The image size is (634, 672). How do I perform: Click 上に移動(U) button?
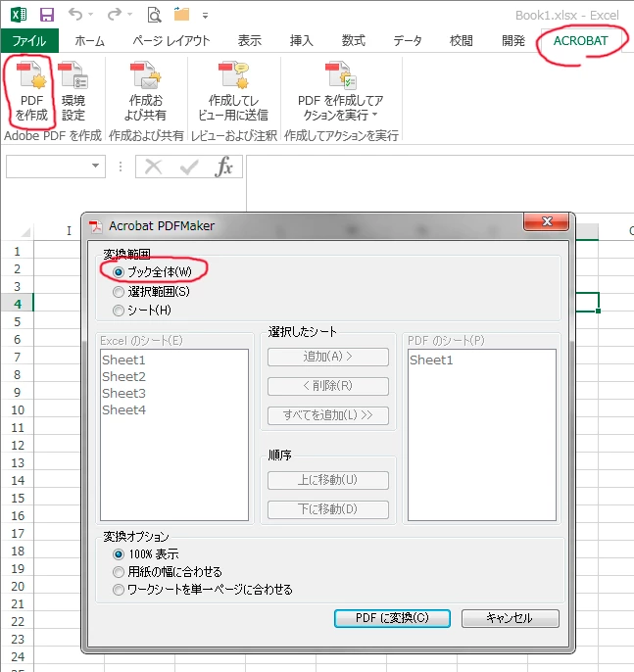click(328, 480)
